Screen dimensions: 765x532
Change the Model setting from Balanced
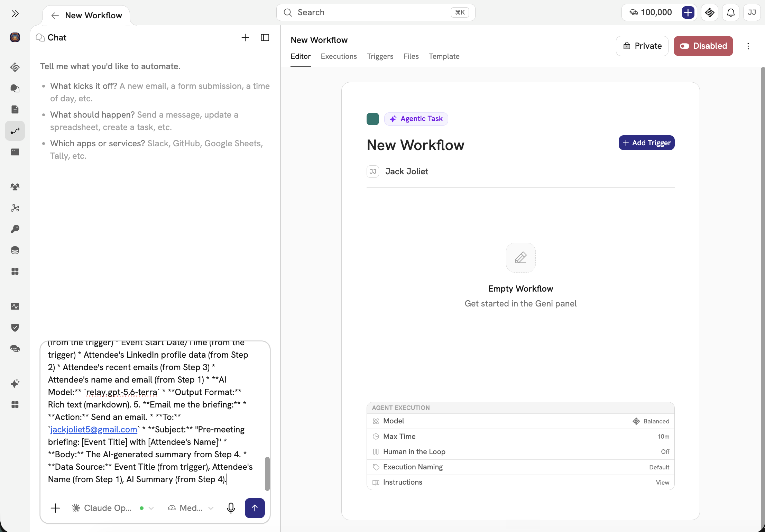pos(520,421)
